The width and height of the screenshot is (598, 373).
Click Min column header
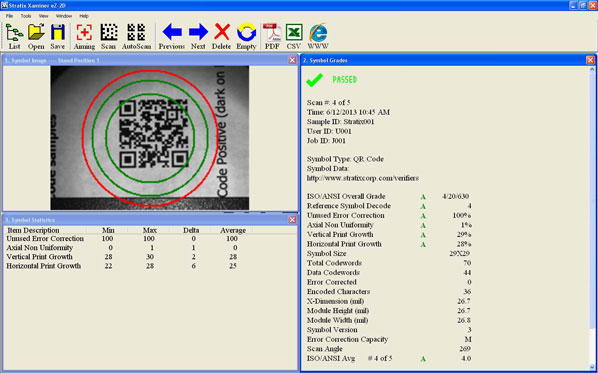108,230
